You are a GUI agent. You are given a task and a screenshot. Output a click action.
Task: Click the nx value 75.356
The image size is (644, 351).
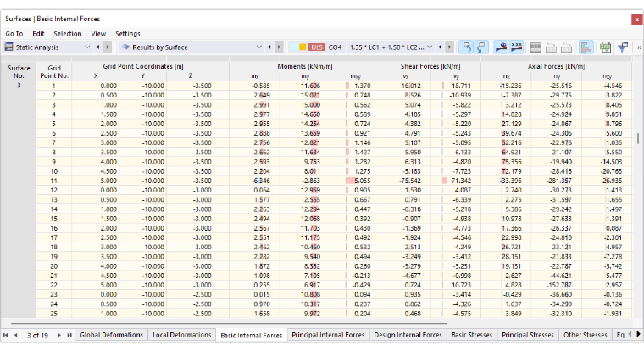512,162
